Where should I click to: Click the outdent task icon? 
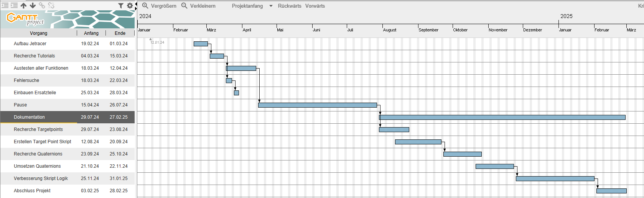pyautogui.click(x=5, y=5)
